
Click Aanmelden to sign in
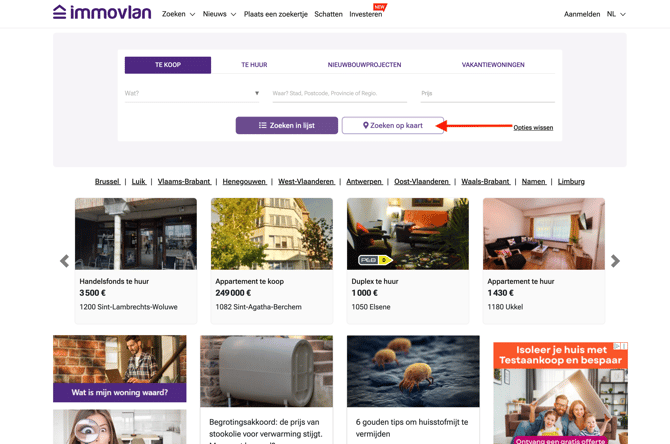[582, 14]
